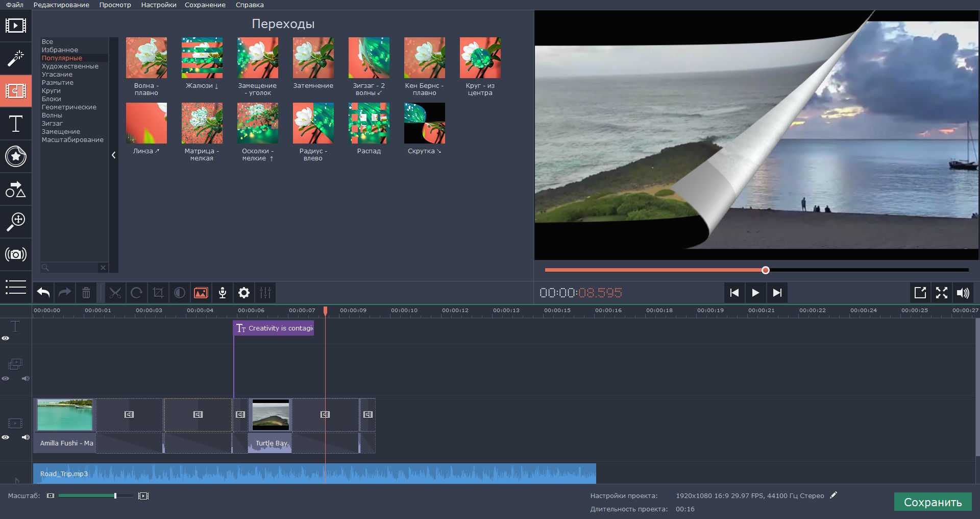Viewport: 980px width, 519px height.
Task: Collapse the transitions category list
Action: [x=114, y=155]
